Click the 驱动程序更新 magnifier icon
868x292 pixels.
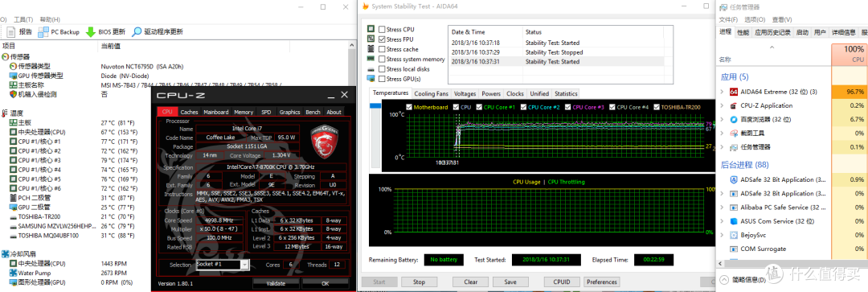(136, 31)
